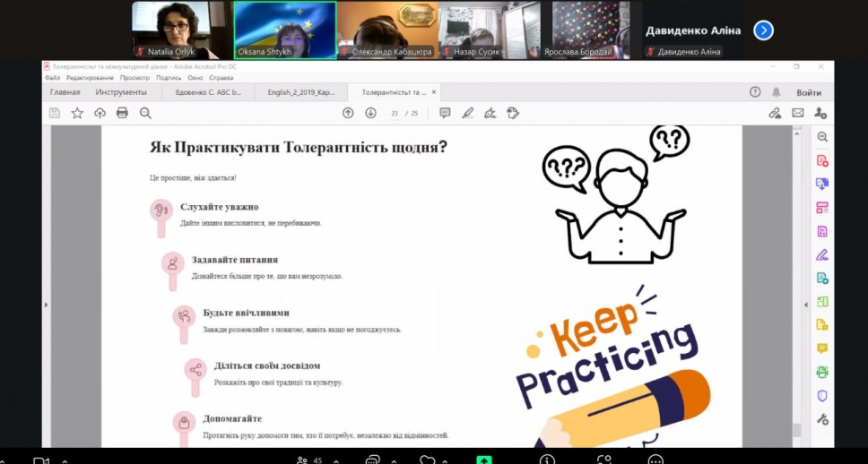Image resolution: width=868 pixels, height=464 pixels.
Task: Click the page number field showing 23
Action: [395, 113]
